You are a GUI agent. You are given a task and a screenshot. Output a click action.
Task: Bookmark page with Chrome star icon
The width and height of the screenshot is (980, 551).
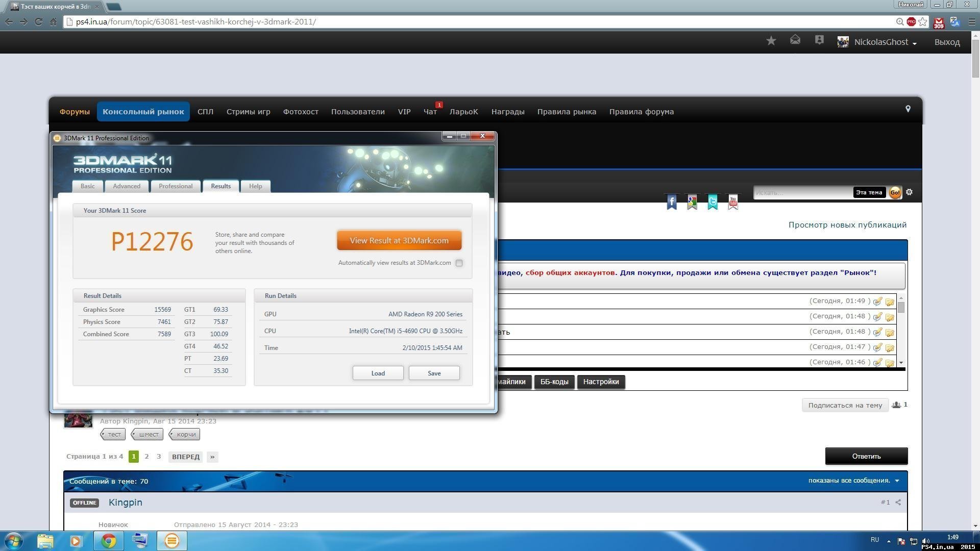(923, 22)
